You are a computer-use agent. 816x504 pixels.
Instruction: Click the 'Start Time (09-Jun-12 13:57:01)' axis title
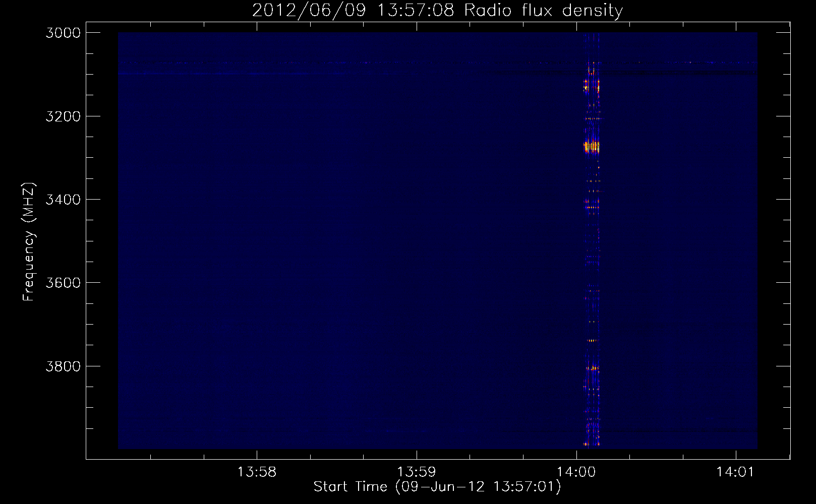click(x=437, y=487)
